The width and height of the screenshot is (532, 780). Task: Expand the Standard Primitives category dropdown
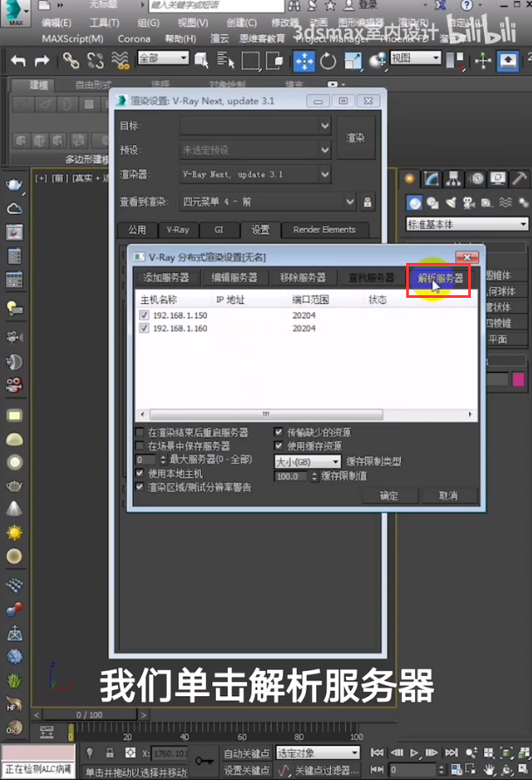pyautogui.click(x=466, y=224)
